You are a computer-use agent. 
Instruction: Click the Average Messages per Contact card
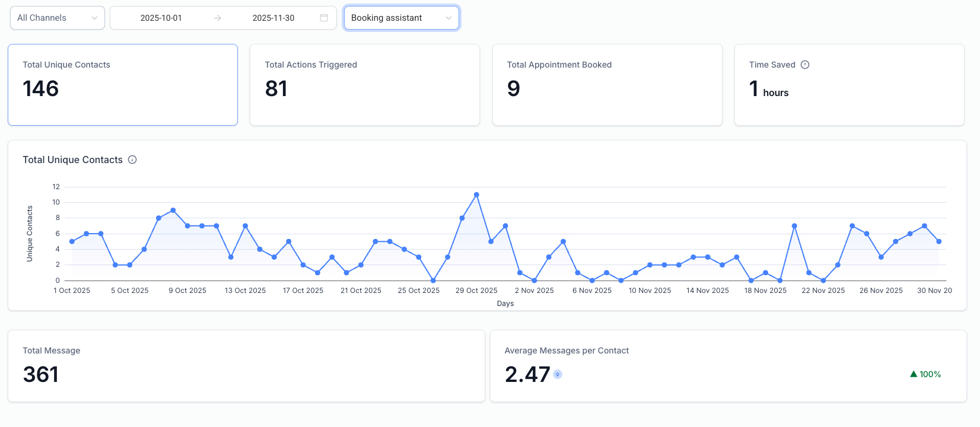728,366
